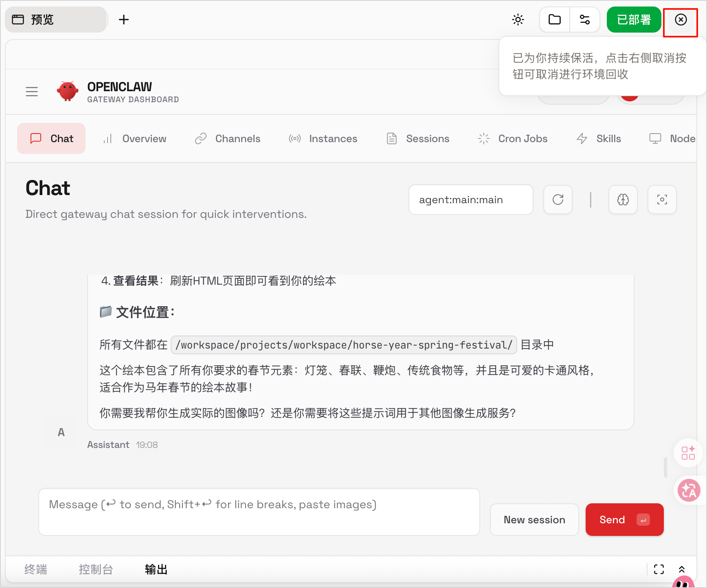The image size is (707, 588).
Task: Open the Instances tab
Action: click(x=323, y=139)
